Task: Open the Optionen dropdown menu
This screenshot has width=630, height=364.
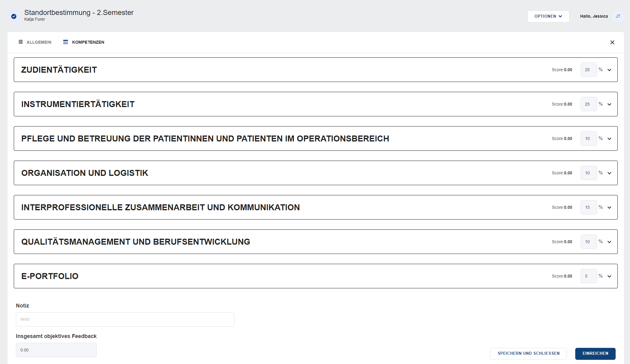Action: pyautogui.click(x=548, y=16)
